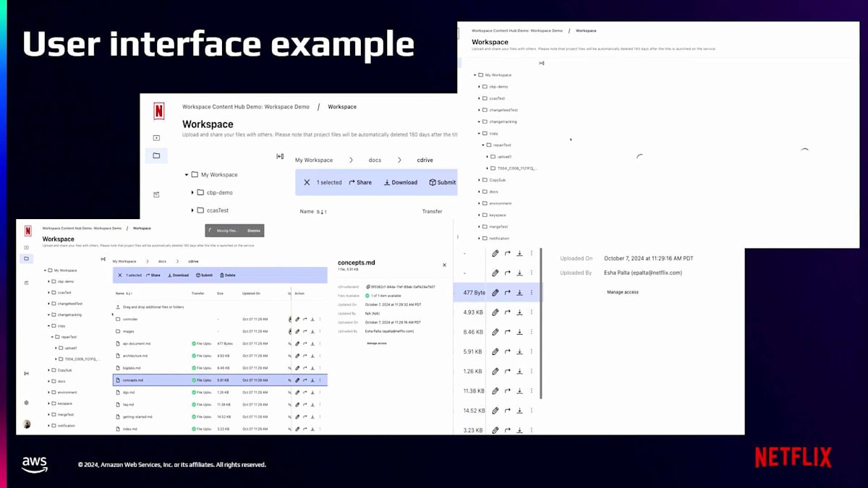
Task: Click Manage access under the concepts.md details
Action: 376,343
